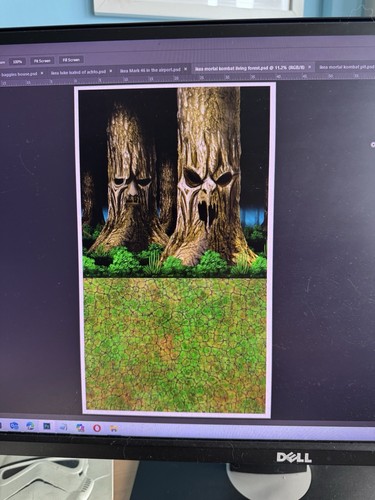The width and height of the screenshot is (375, 500).
Task: Open Outlook from the taskbar
Action: pyautogui.click(x=14, y=426)
